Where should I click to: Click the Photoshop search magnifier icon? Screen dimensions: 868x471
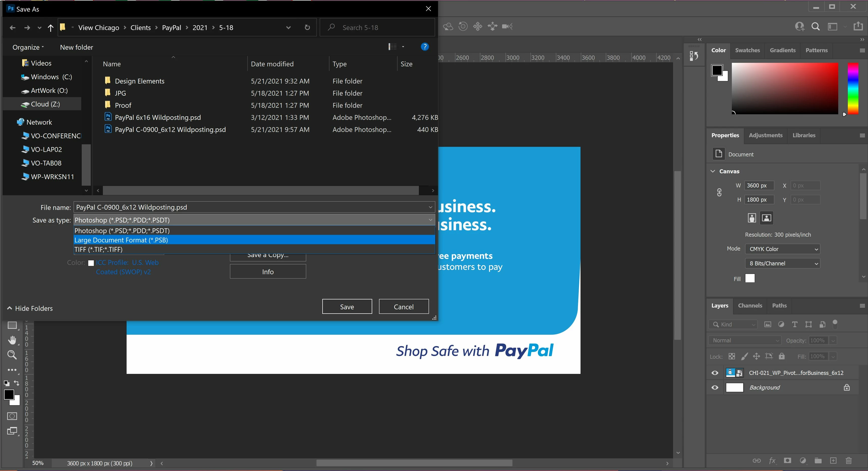(816, 26)
